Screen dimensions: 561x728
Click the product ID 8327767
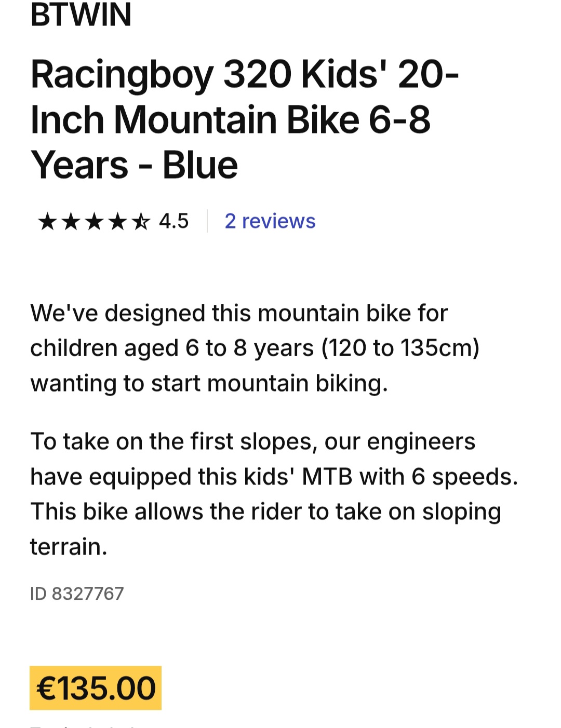pos(77,594)
